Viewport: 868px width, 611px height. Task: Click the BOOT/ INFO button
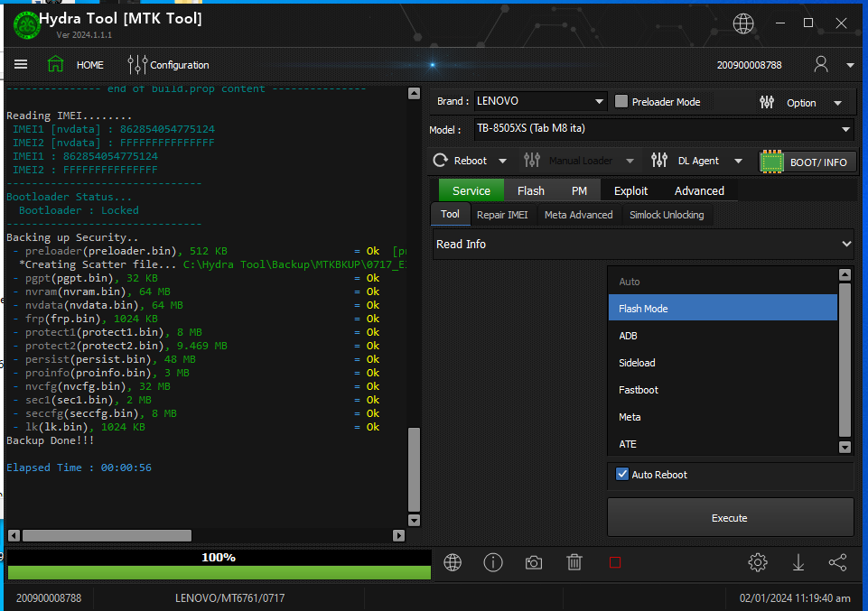pos(807,162)
